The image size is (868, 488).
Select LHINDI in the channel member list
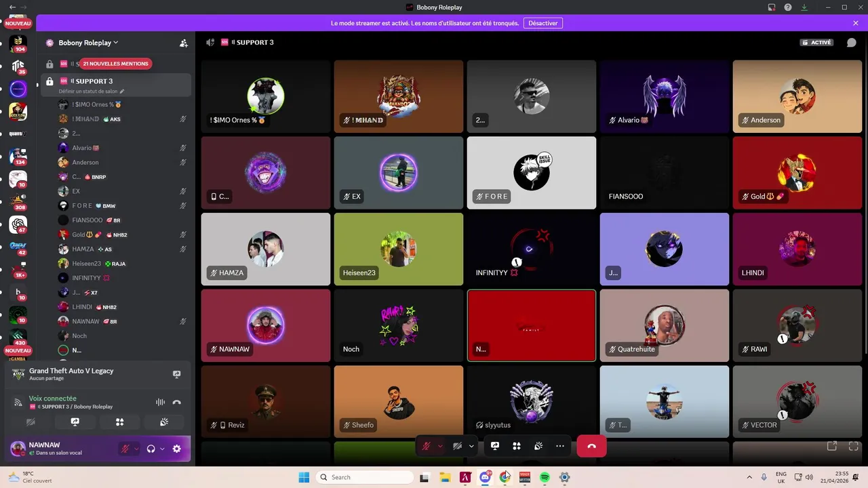pyautogui.click(x=123, y=307)
